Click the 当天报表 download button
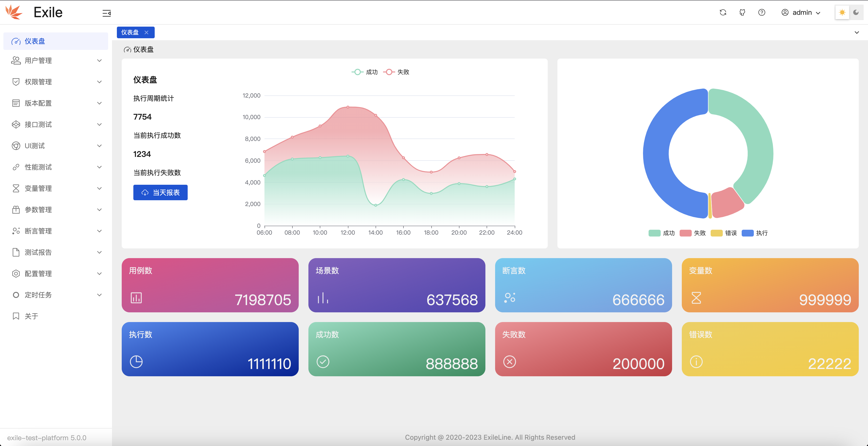This screenshot has width=868, height=446. 161,192
